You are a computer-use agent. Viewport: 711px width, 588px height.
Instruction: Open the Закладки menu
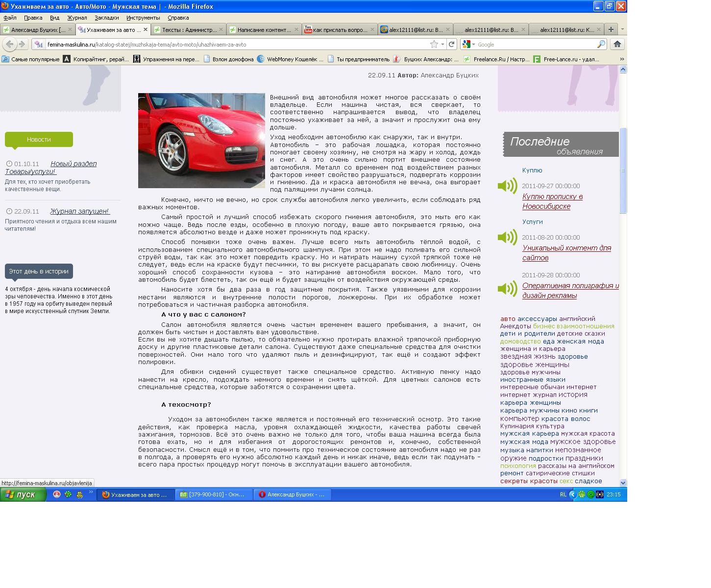click(x=107, y=18)
